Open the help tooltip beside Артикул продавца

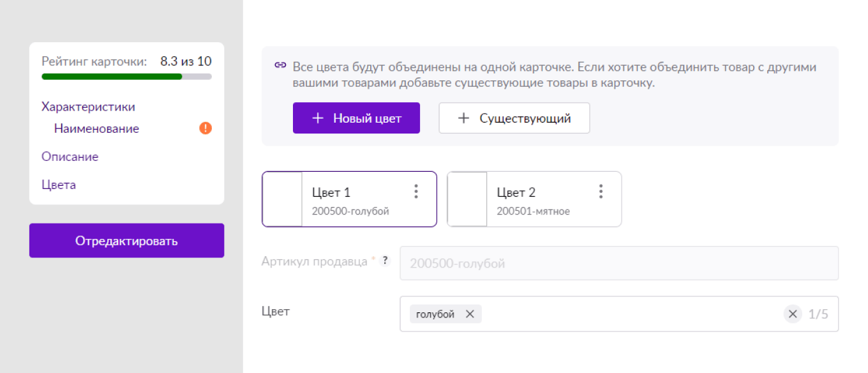[x=385, y=259]
